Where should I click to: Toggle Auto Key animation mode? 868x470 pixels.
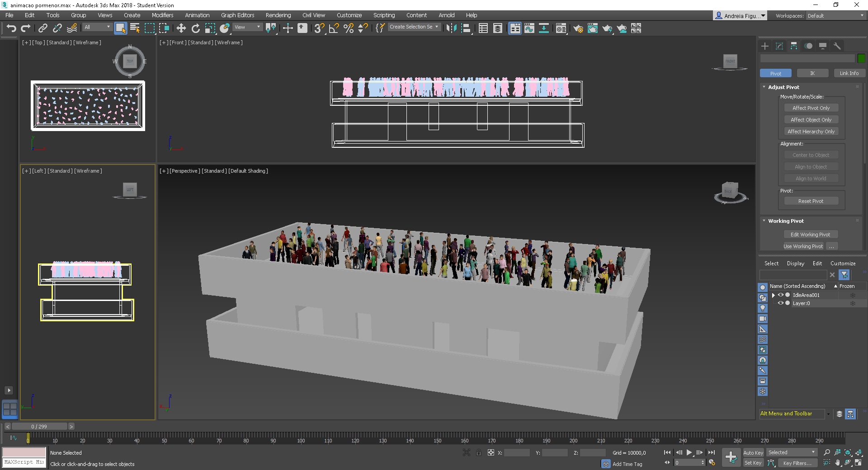(x=753, y=452)
